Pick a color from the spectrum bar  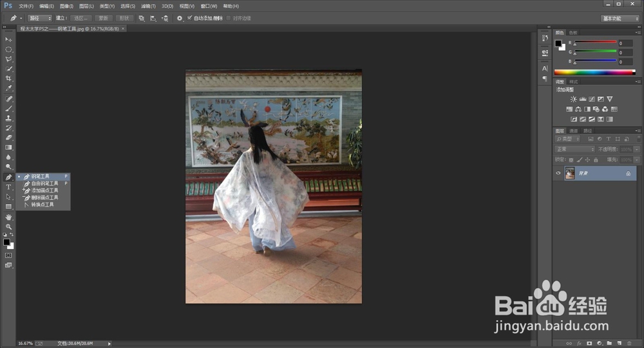594,72
